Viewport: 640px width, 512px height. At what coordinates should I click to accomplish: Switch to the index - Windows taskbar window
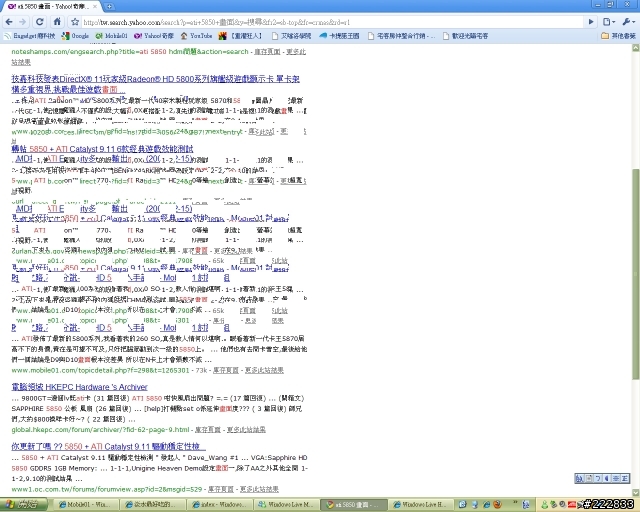coord(219,505)
